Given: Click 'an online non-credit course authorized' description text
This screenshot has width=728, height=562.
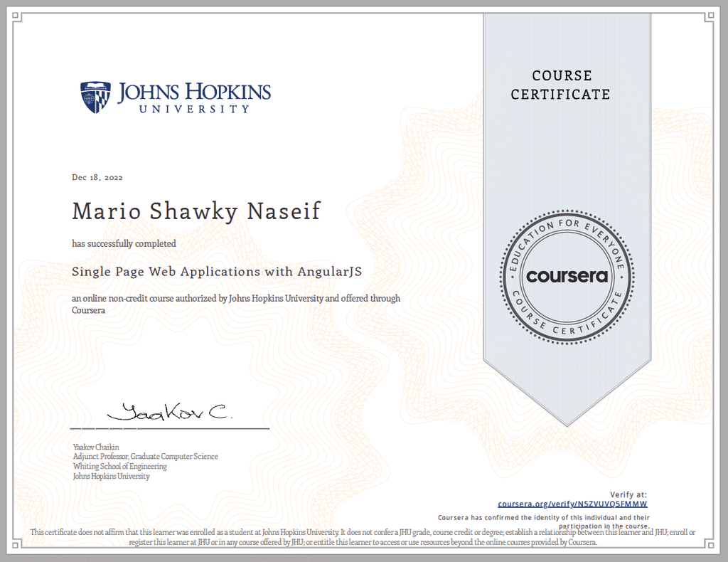Looking at the screenshot, I should point(236,304).
